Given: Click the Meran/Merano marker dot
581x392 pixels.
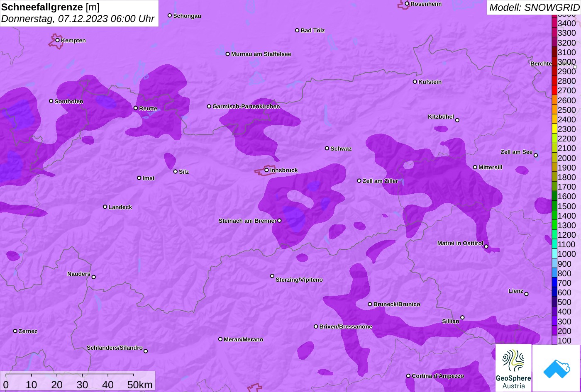Looking at the screenshot, I should pyautogui.click(x=220, y=339).
